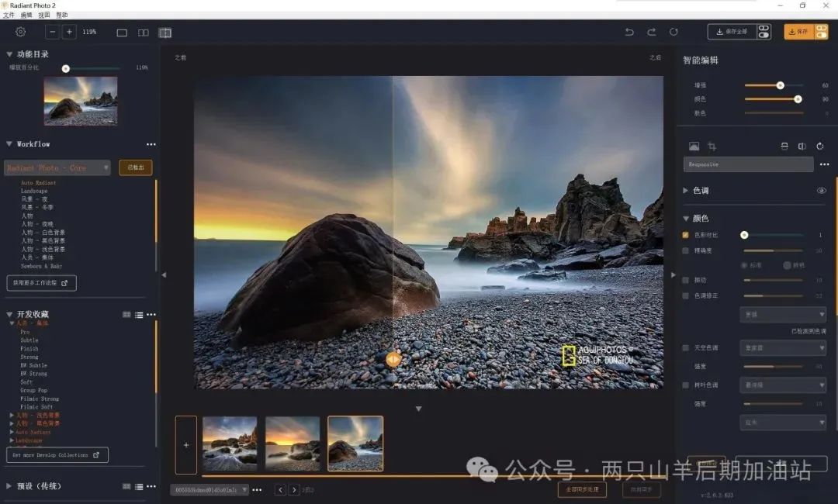Enable the 树叶色调 checkbox
The image size is (838, 504).
pyautogui.click(x=686, y=385)
